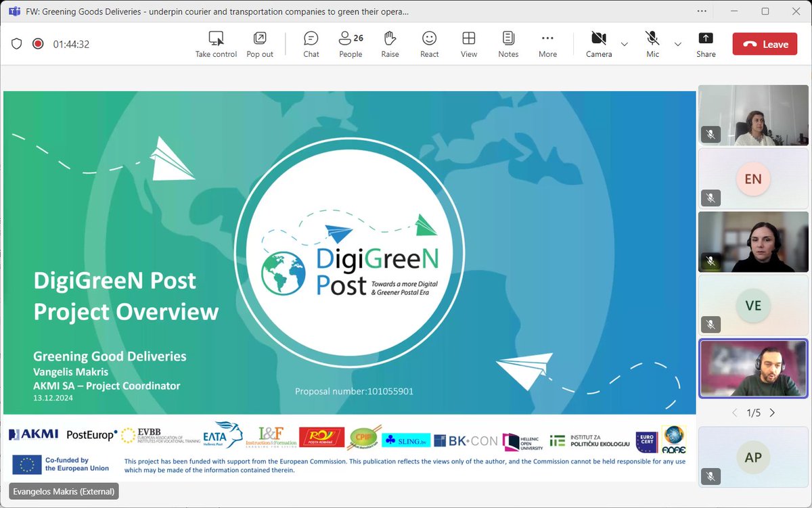The height and width of the screenshot is (508, 812).
Task: Select the woman with headset video tile
Action: [753, 242]
